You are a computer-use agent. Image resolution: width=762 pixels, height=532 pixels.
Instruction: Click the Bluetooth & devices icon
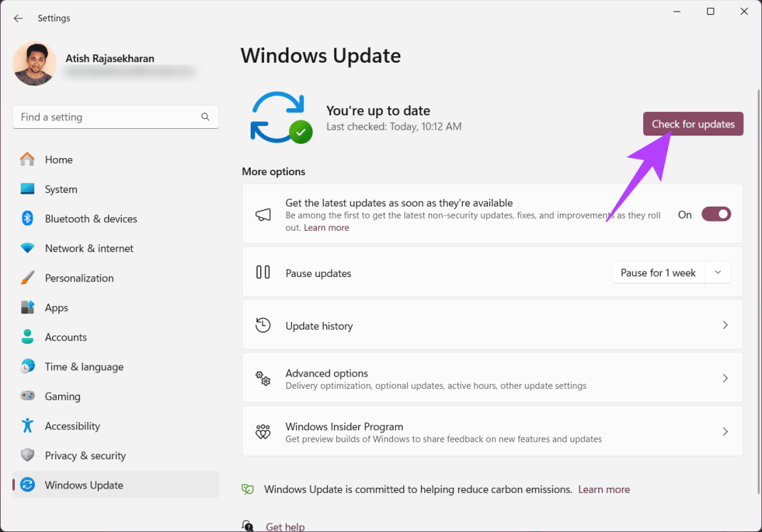click(28, 219)
